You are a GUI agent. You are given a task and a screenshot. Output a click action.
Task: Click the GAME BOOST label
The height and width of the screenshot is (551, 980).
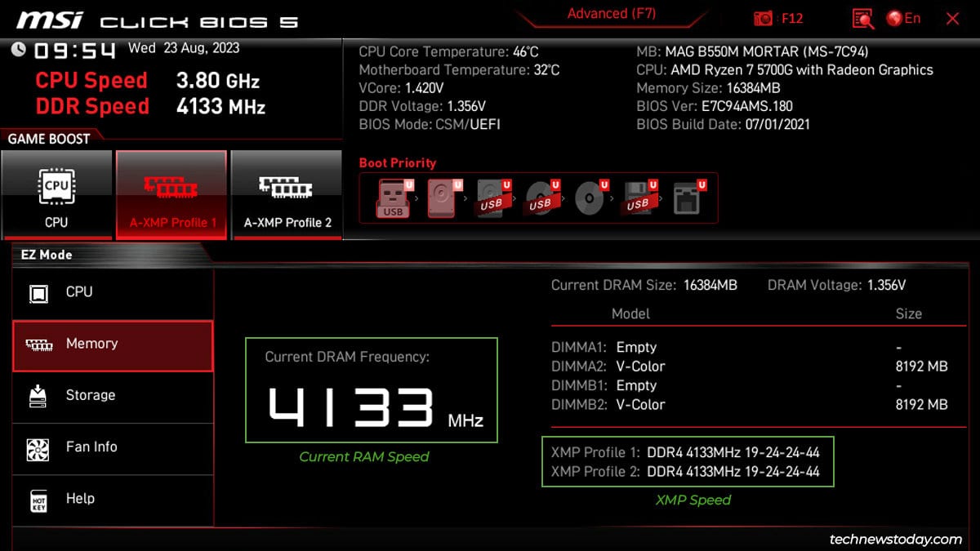49,139
